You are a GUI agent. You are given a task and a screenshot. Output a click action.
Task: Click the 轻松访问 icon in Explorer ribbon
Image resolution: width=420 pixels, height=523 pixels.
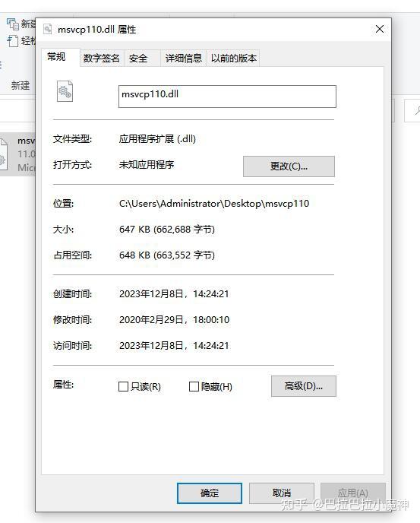coord(13,41)
